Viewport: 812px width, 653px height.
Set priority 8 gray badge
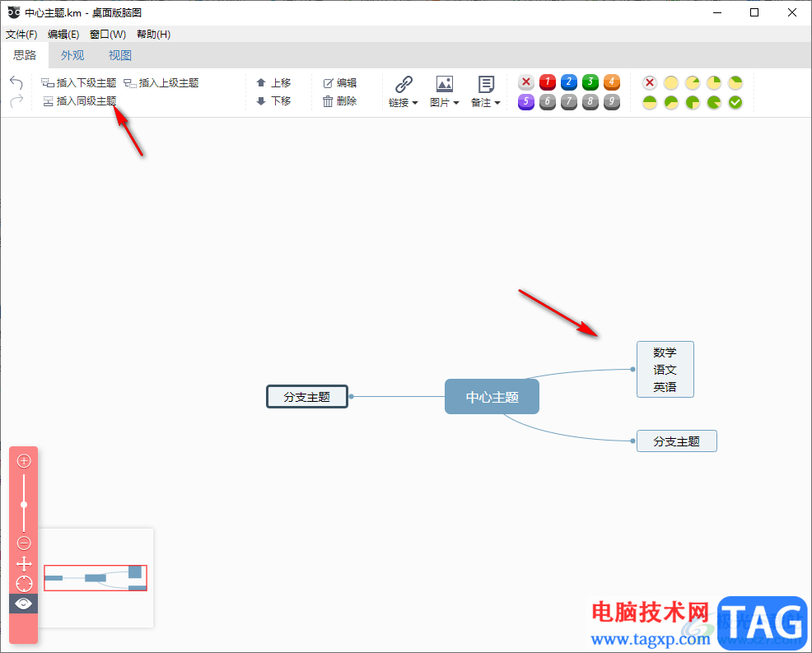pyautogui.click(x=590, y=101)
